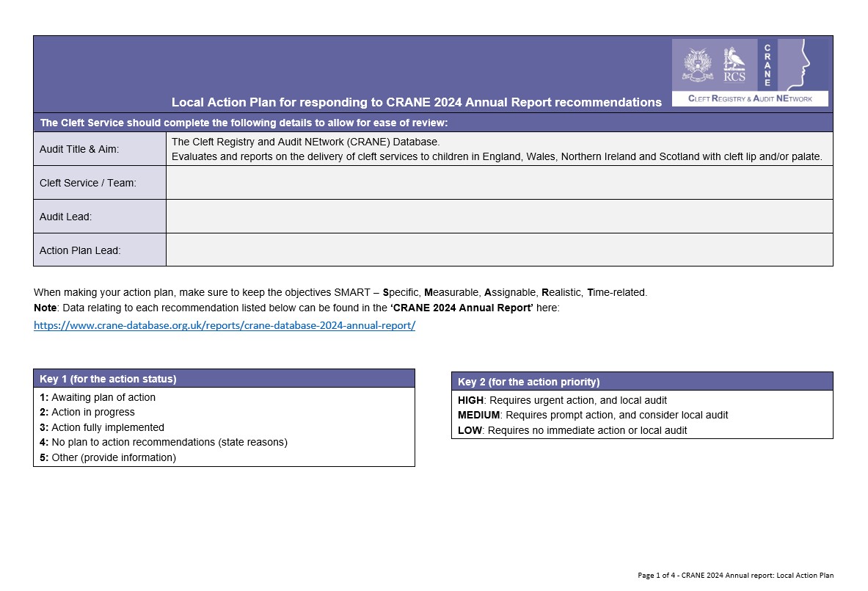Click the LOW priority definition line
The width and height of the screenshot is (868, 591).
click(x=572, y=430)
